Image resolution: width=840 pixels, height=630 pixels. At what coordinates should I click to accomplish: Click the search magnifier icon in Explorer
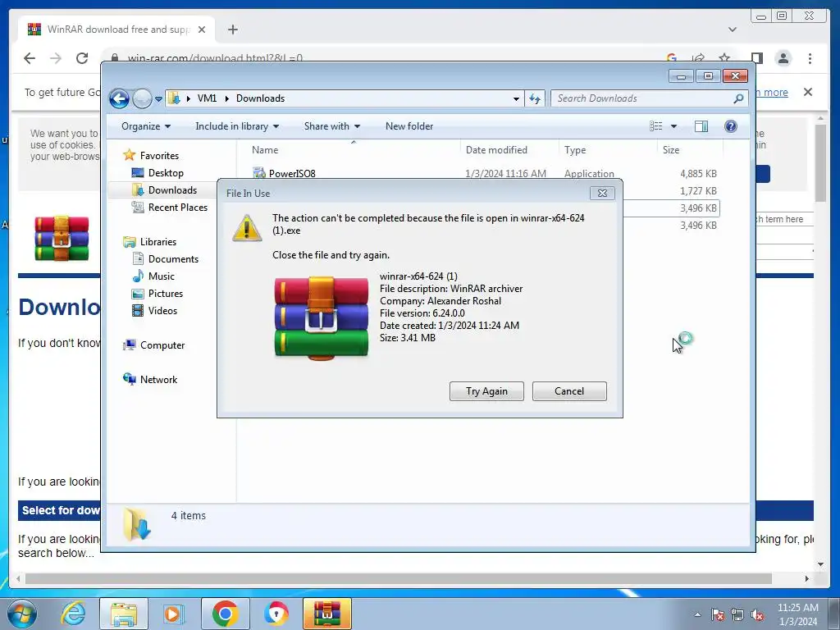tap(738, 98)
